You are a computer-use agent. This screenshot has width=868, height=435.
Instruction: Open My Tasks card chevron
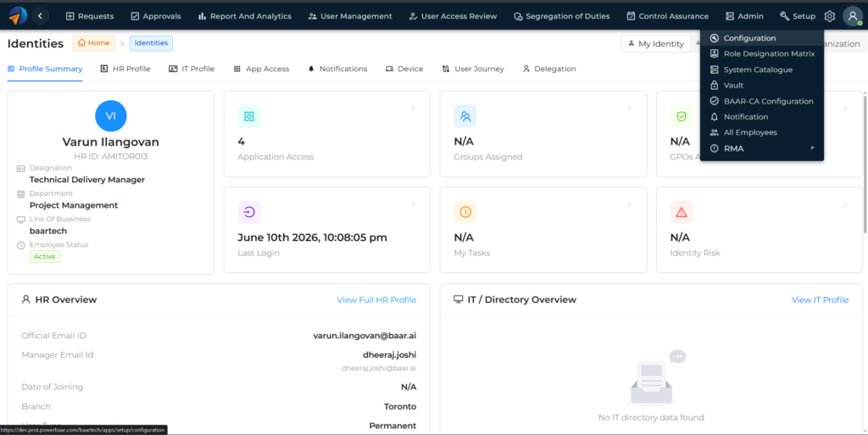click(629, 204)
